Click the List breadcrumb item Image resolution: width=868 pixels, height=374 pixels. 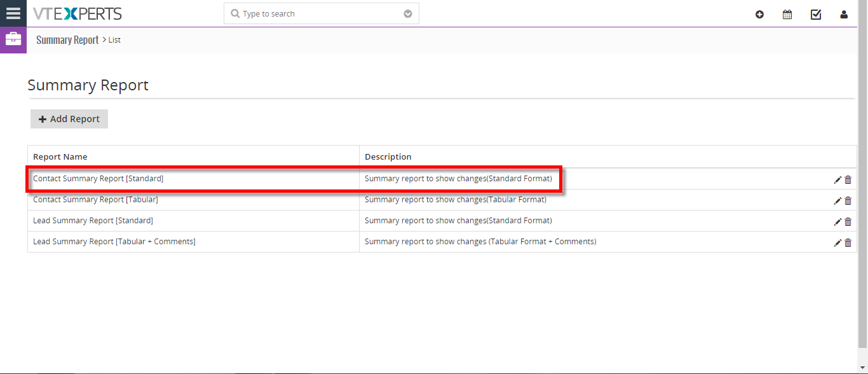click(x=114, y=39)
